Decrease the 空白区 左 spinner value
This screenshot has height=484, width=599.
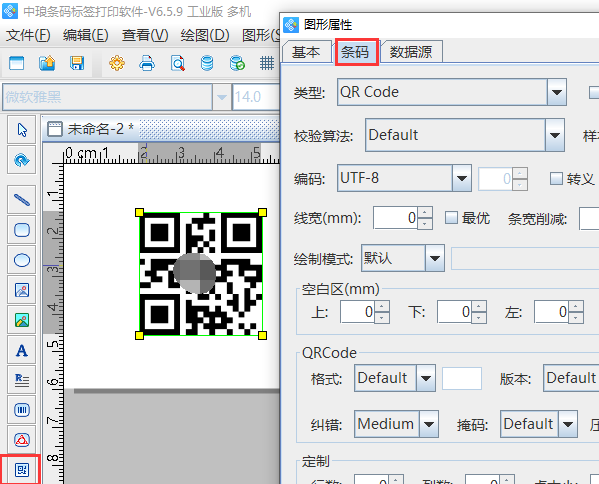click(x=576, y=317)
